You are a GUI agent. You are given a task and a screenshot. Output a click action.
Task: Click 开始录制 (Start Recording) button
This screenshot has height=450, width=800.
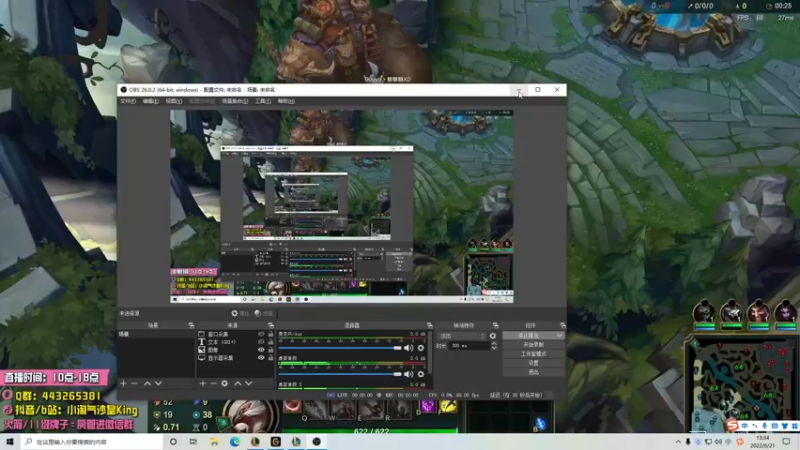point(533,345)
